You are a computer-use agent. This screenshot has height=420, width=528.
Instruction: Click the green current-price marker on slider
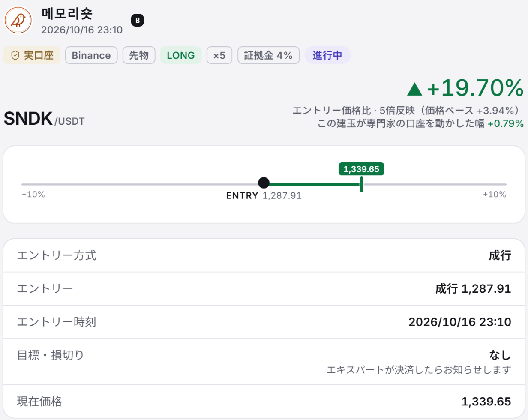point(361,184)
